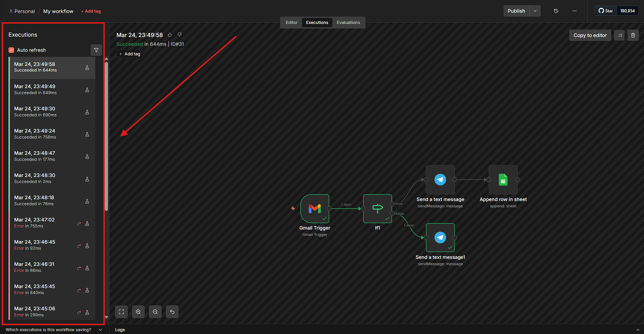Zoom out on the canvas
The image size is (644, 334).
(x=155, y=312)
